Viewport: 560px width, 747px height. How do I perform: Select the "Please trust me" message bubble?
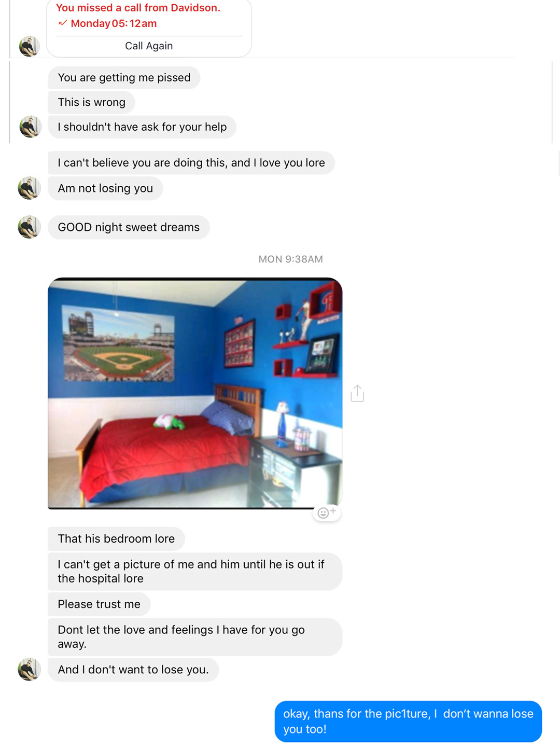99,604
